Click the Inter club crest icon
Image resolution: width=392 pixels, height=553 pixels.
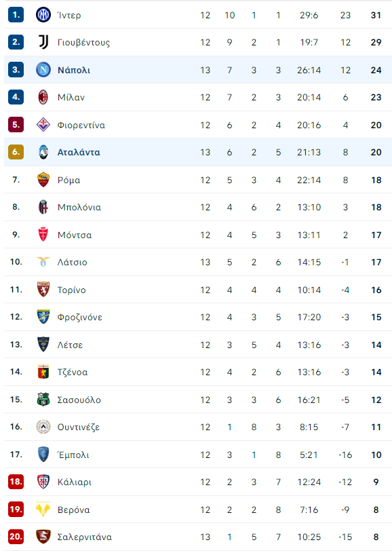pyautogui.click(x=43, y=15)
